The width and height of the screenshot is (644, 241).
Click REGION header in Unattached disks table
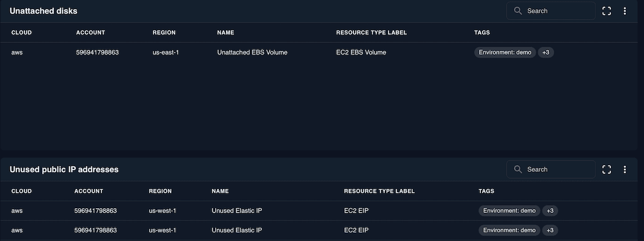pyautogui.click(x=164, y=33)
